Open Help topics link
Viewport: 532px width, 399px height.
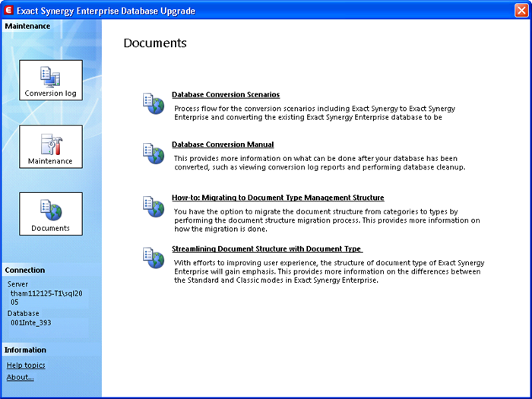click(x=26, y=365)
